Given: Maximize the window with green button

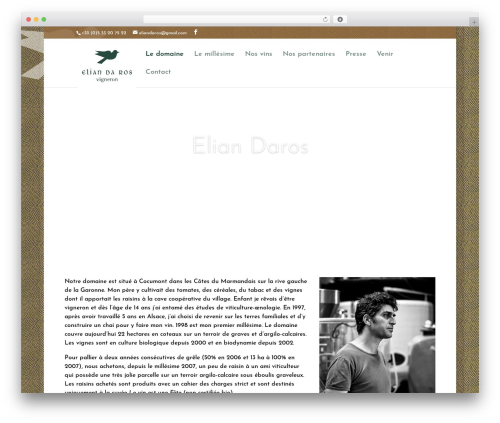Looking at the screenshot, I should 44,19.
